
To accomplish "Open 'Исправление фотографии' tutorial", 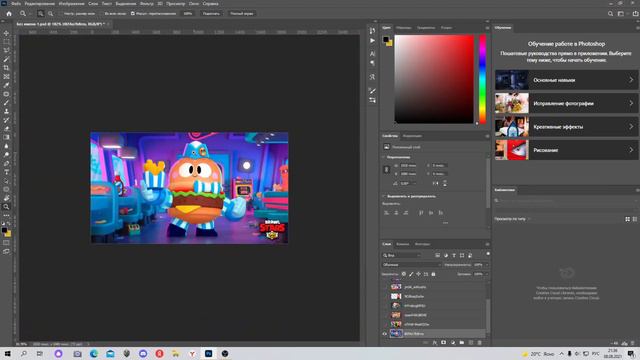I will (567, 103).
